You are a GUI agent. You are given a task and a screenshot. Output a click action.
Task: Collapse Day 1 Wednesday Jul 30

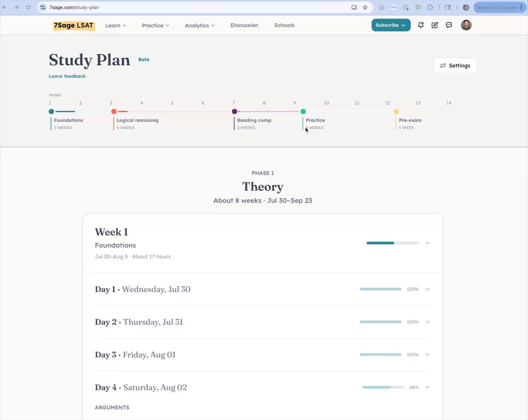pos(427,289)
